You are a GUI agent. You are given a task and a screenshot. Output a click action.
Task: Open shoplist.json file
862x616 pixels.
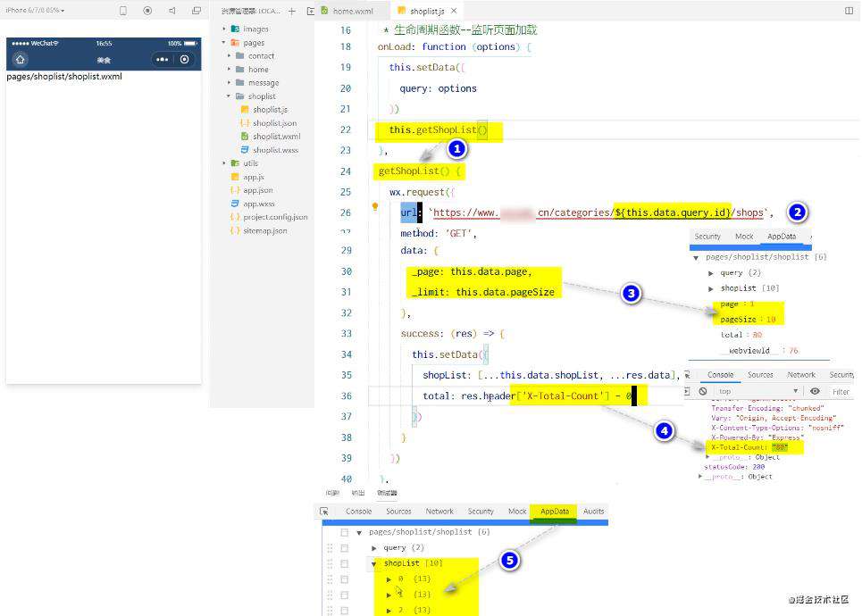tap(274, 123)
